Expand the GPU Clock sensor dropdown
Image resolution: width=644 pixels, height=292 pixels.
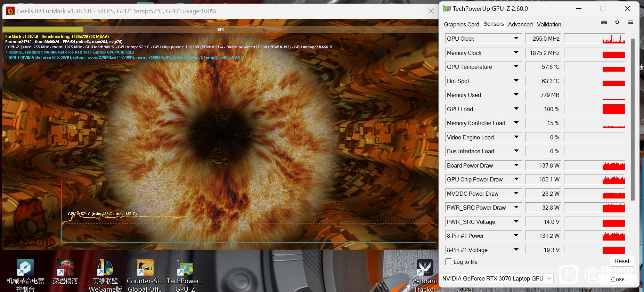pos(516,38)
